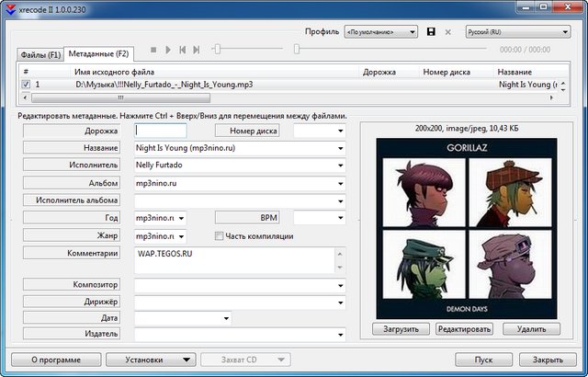588x377 pixels.
Task: Select the Метаданные (F2) tab
Action: (99, 55)
